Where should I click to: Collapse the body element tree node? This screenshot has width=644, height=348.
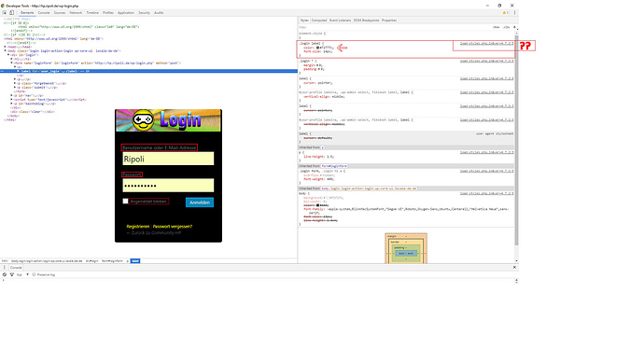[6, 51]
